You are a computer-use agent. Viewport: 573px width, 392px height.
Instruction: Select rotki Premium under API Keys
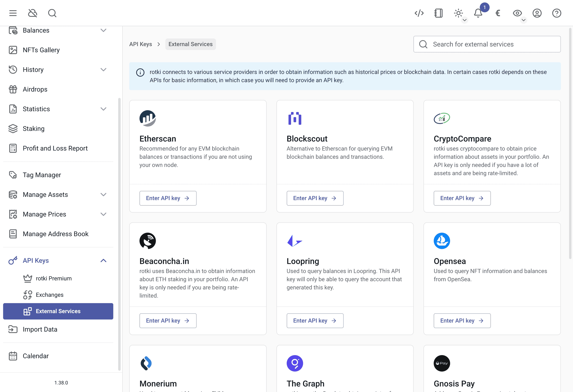(58, 278)
